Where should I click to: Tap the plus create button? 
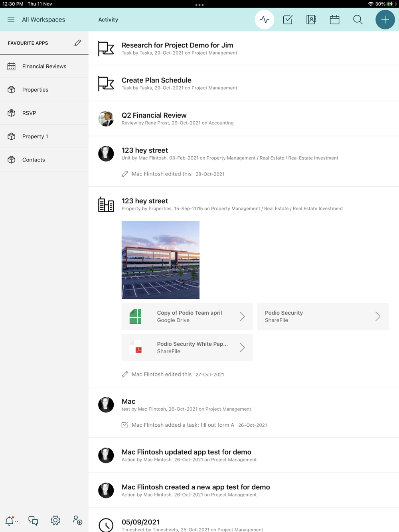click(385, 20)
